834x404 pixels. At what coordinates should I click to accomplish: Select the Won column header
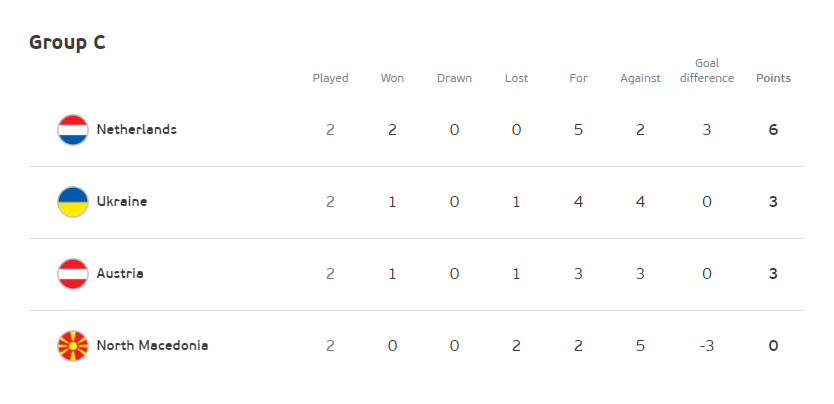click(x=393, y=78)
